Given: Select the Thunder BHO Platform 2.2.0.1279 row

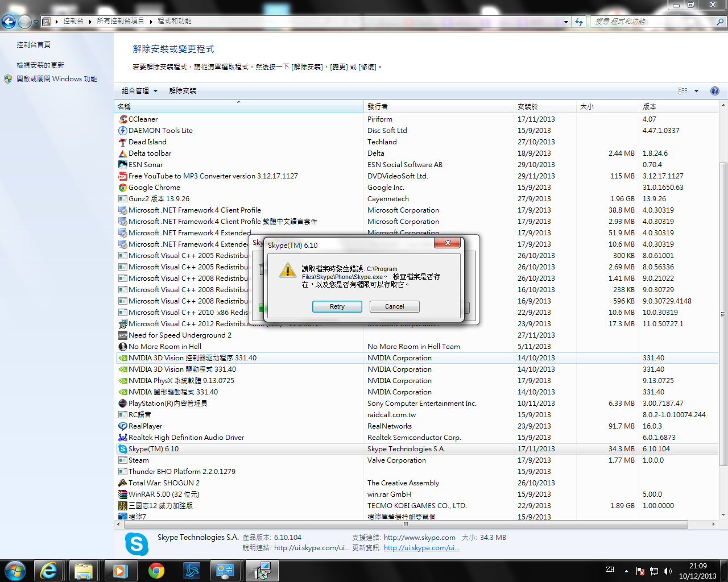Looking at the screenshot, I should coord(417,472).
